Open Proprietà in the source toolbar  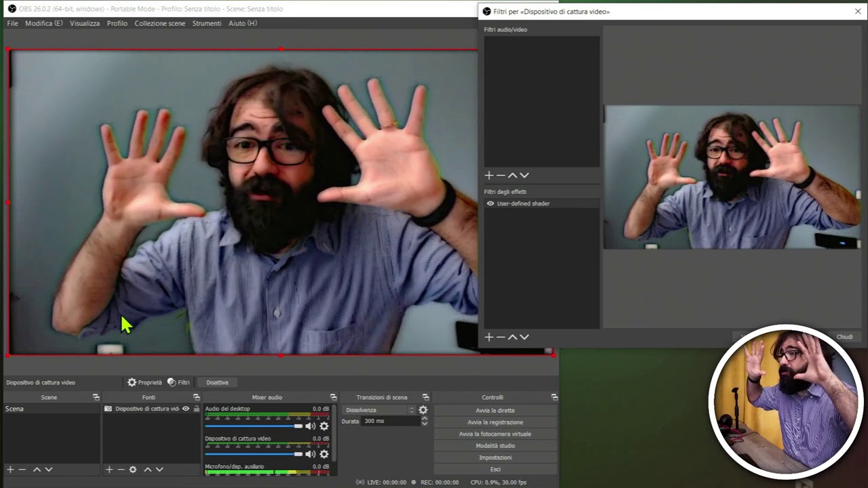[x=144, y=382]
